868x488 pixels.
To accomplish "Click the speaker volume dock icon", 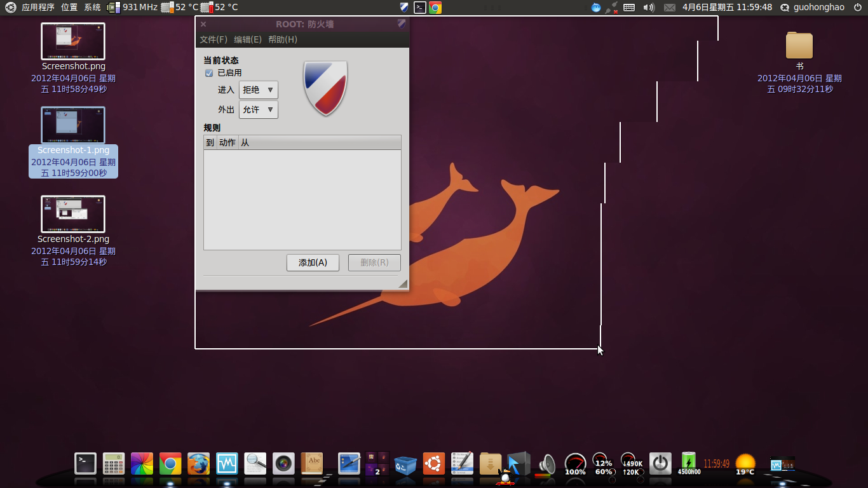I will [x=546, y=464].
